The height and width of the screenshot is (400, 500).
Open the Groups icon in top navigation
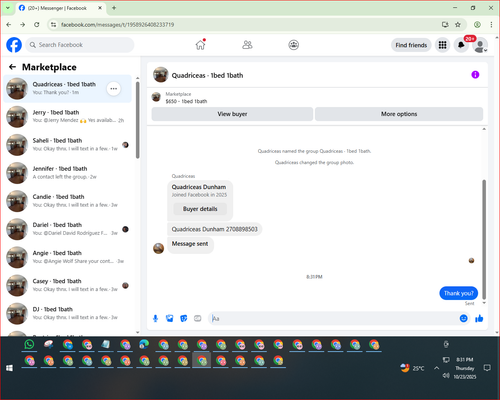(293, 45)
